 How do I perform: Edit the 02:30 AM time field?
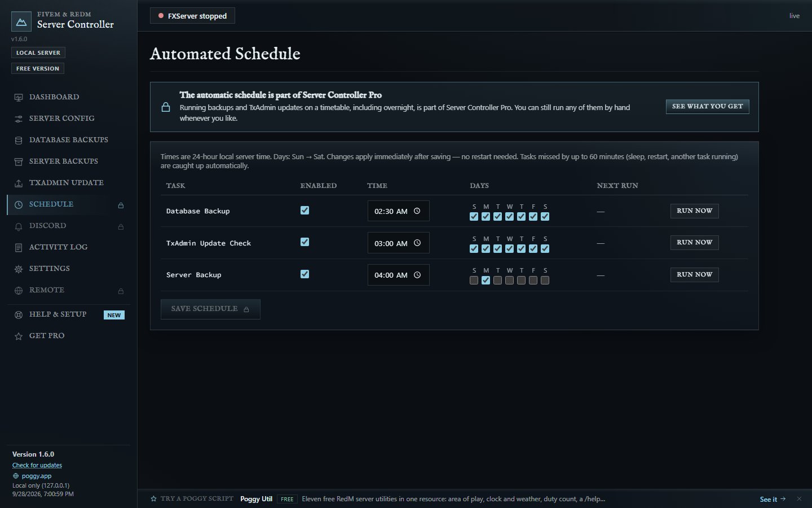coord(398,211)
